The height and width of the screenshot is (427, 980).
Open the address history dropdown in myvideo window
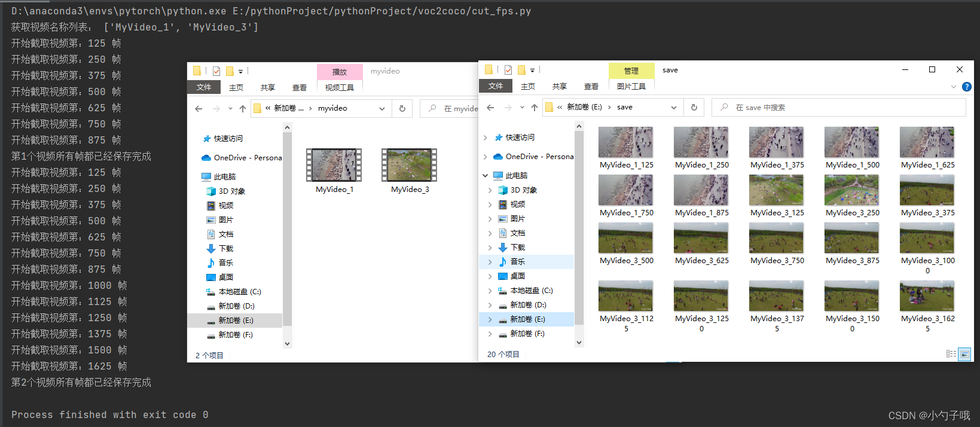(x=382, y=109)
